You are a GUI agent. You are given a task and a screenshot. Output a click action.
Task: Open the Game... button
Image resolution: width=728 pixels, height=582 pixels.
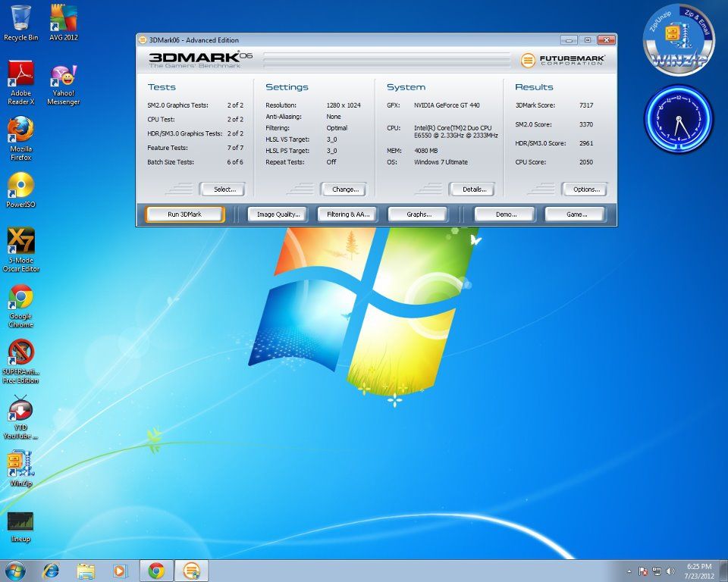[x=576, y=214]
